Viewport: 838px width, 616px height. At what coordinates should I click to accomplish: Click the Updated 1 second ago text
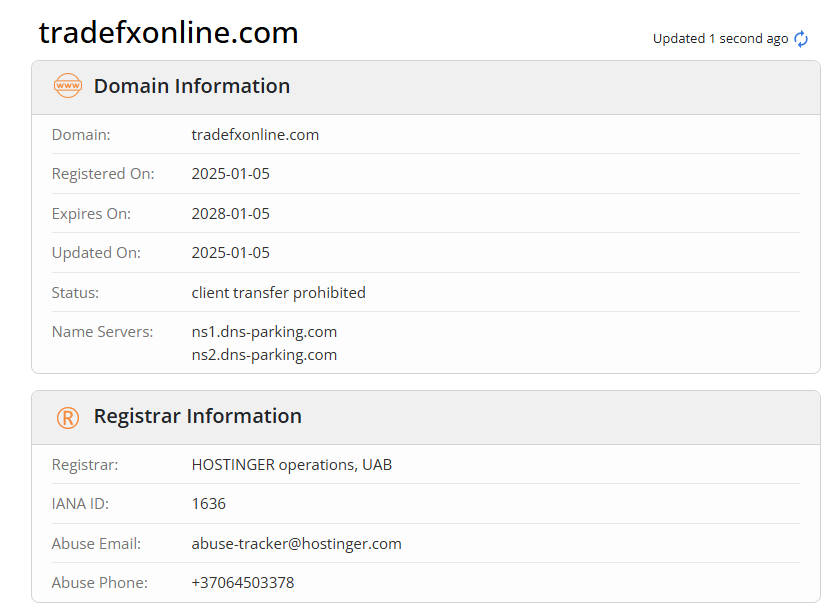click(x=720, y=39)
